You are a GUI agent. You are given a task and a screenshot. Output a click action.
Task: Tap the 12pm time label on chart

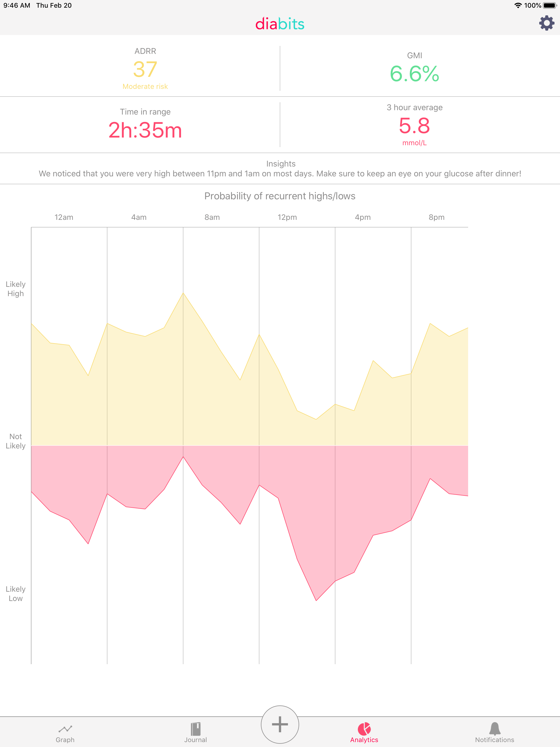287,217
